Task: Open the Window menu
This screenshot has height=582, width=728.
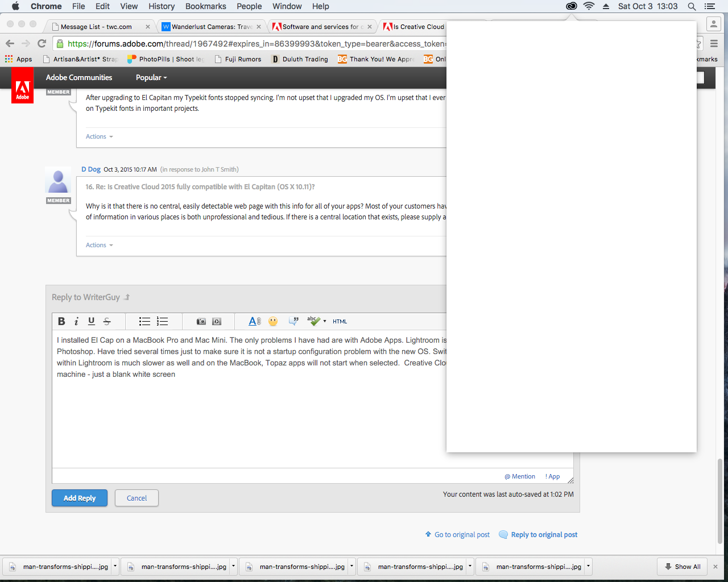Action: click(287, 6)
